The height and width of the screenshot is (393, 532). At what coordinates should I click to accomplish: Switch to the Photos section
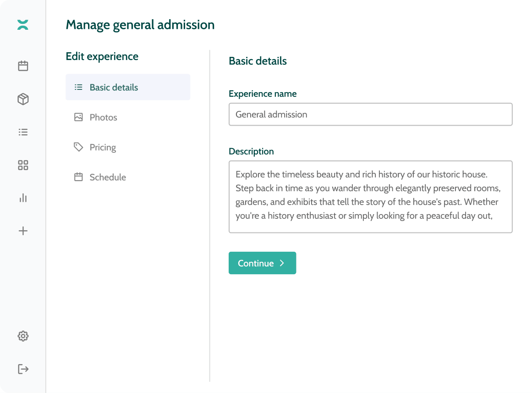pos(103,117)
